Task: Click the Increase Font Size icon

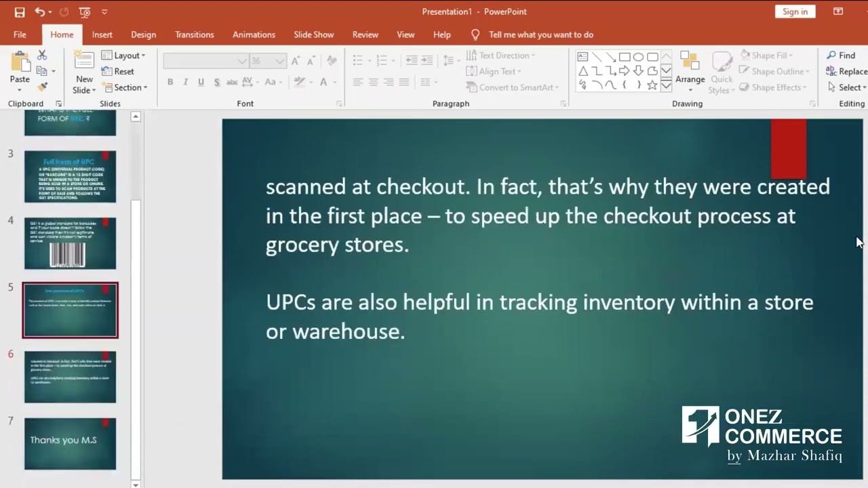Action: (x=296, y=61)
